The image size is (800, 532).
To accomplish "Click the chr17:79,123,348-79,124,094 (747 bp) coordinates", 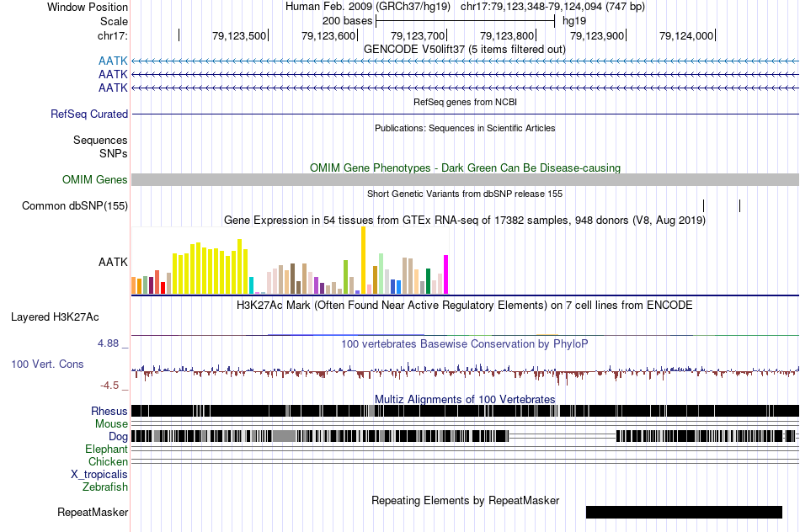I will point(552,7).
